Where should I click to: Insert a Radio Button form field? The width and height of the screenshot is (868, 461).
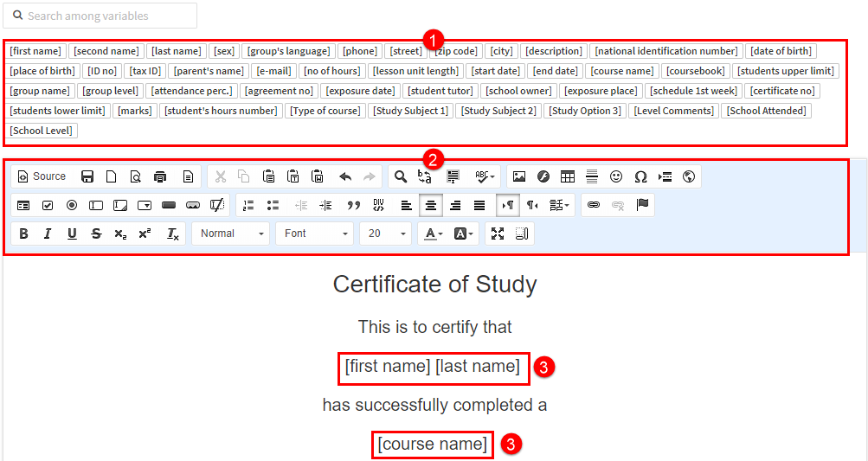tap(72, 205)
